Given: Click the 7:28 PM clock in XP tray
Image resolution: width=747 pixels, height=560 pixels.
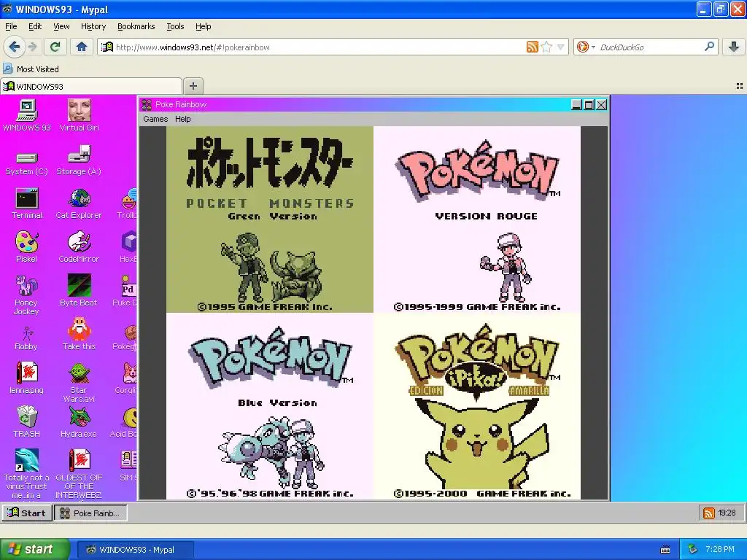Looking at the screenshot, I should tap(720, 550).
